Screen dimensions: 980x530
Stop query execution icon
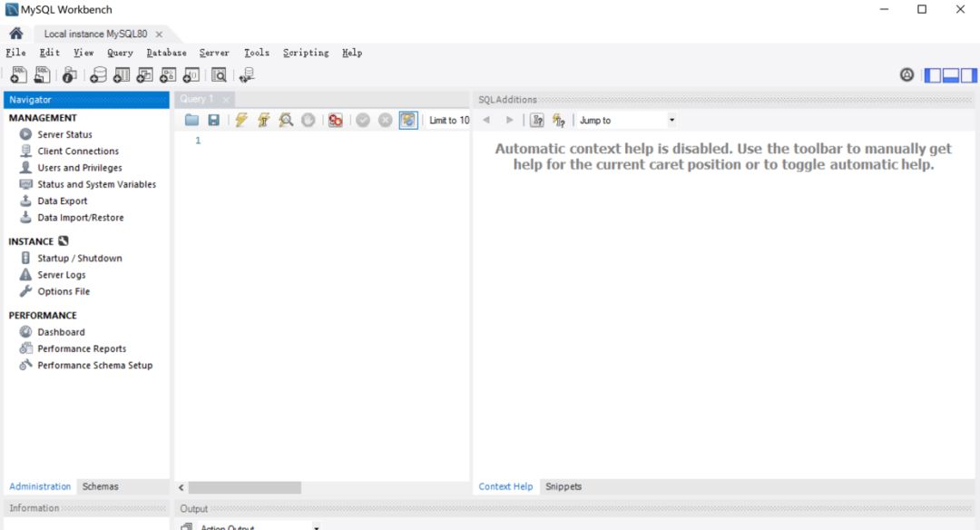tap(309, 120)
